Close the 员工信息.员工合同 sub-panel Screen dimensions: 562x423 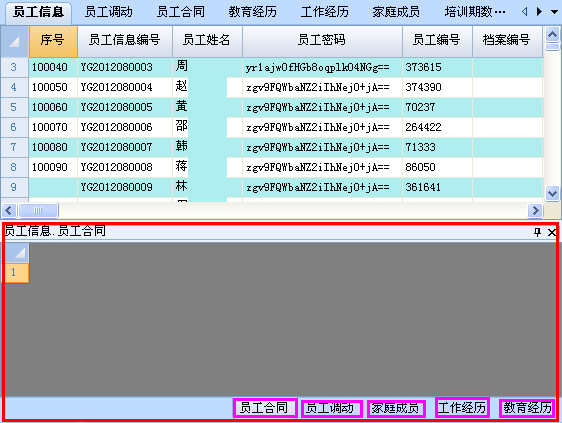coord(552,232)
